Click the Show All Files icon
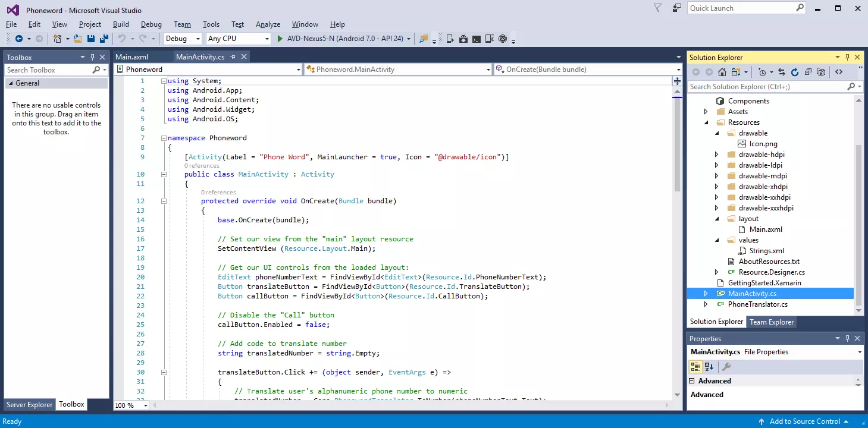 point(821,72)
